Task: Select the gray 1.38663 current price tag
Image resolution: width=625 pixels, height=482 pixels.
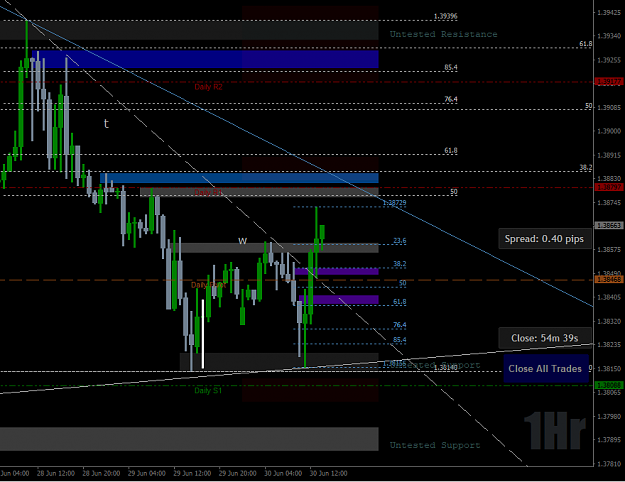Action: coord(609,226)
